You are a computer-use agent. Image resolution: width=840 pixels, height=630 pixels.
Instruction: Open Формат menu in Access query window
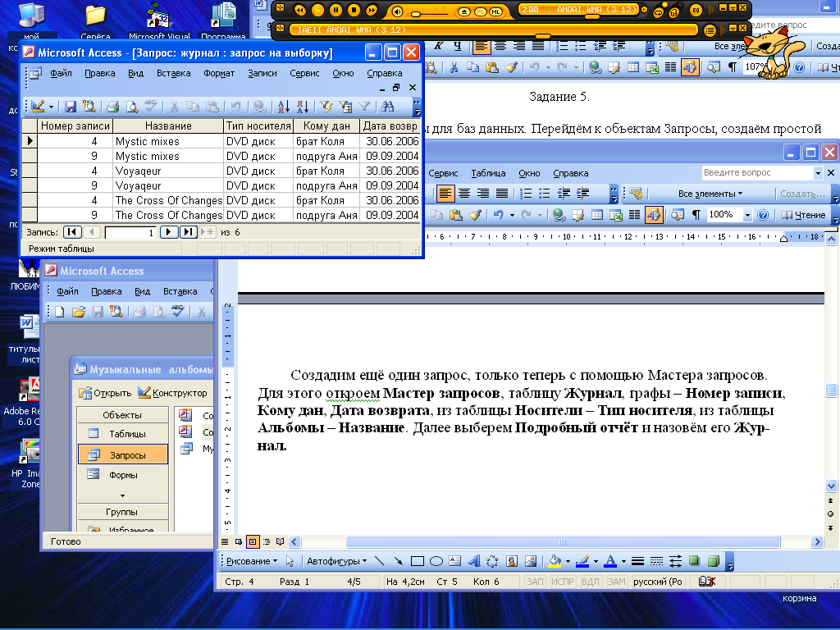point(218,73)
